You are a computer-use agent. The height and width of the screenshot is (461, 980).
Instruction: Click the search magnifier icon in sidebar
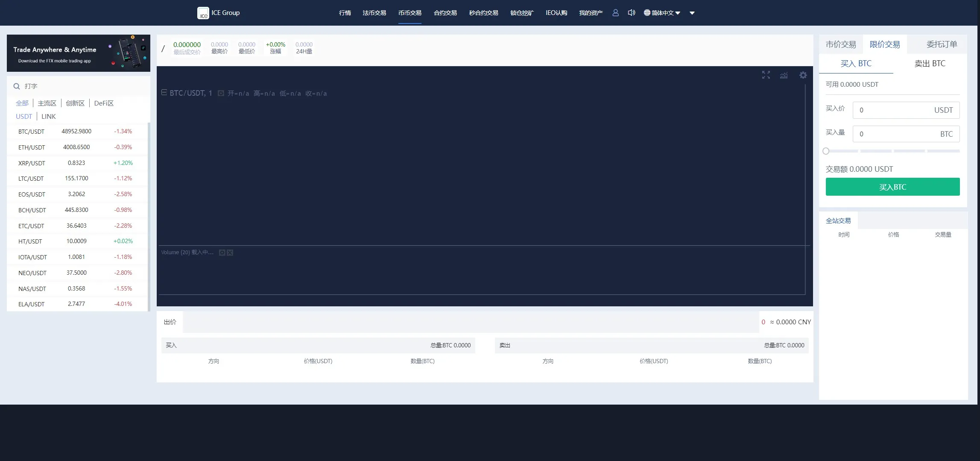(x=17, y=86)
